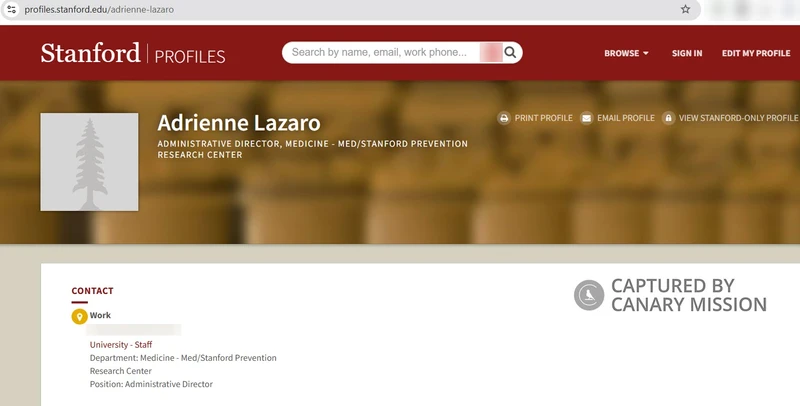Click the lock icon beside Stanford-only profile
Screen dimensions: 800x406
(x=668, y=118)
